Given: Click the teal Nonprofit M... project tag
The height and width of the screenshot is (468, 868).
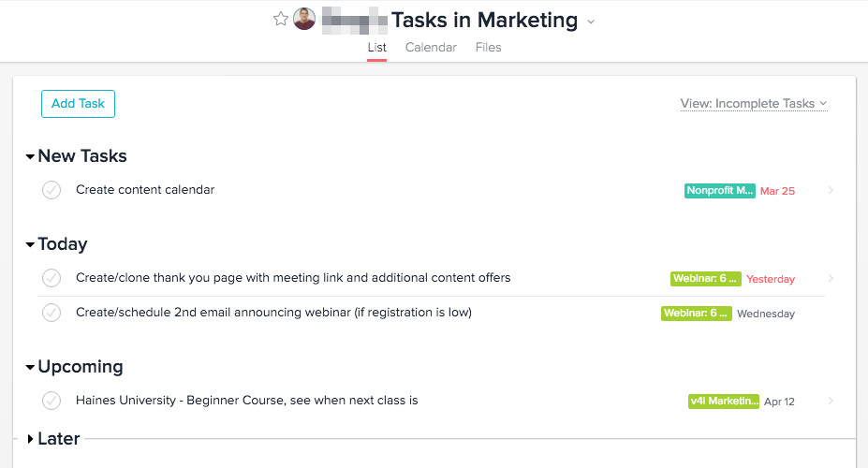Looking at the screenshot, I should point(719,191).
